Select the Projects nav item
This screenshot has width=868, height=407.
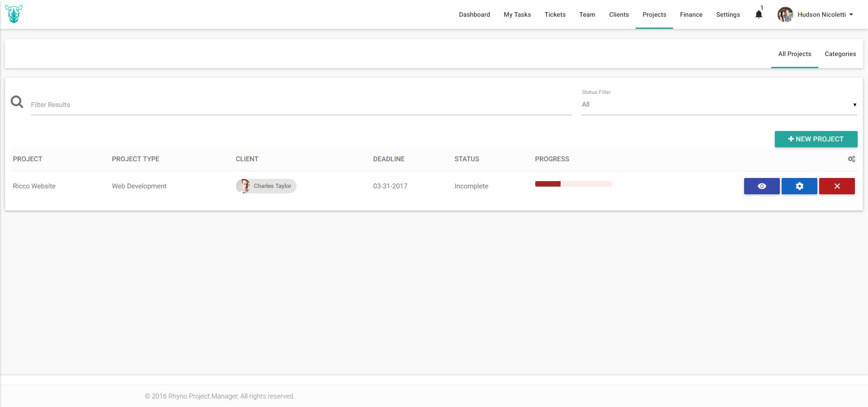pyautogui.click(x=654, y=14)
